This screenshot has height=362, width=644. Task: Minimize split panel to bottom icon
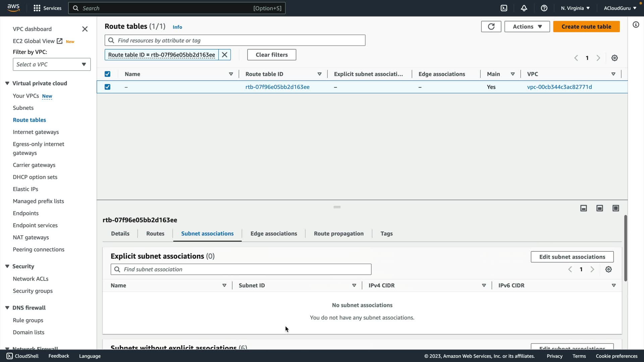click(584, 208)
